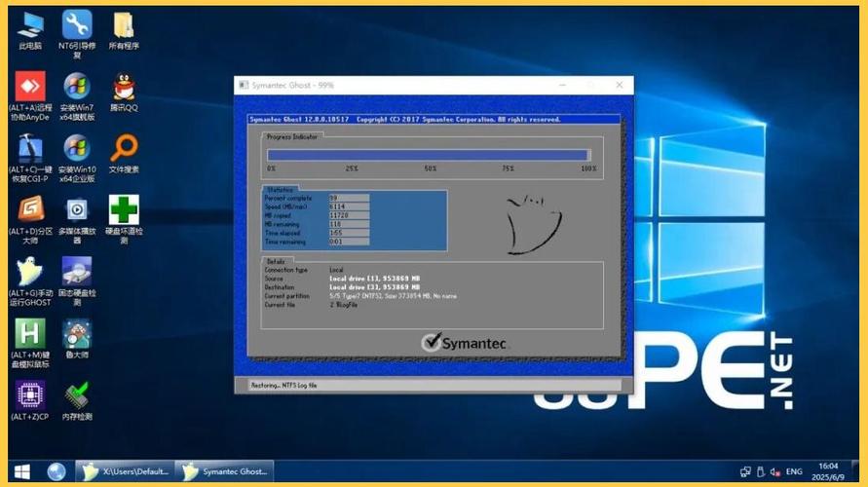
Task: Click the browser globe icon on taskbar
Action: pyautogui.click(x=57, y=471)
